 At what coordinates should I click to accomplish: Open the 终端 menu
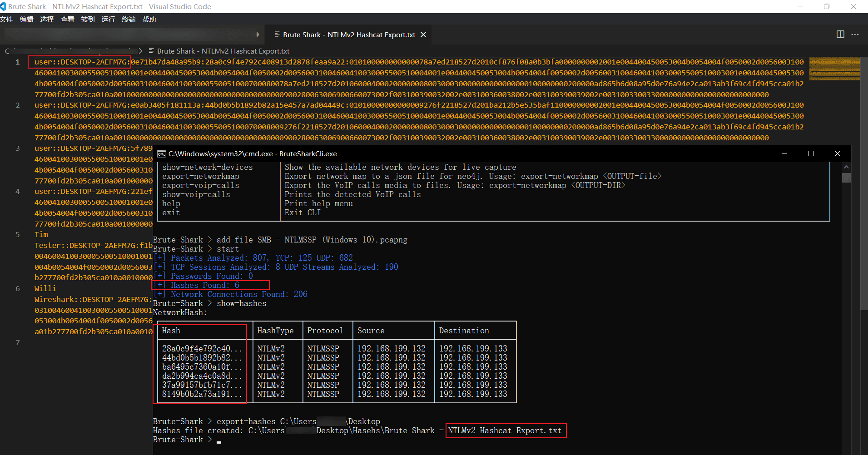(129, 20)
